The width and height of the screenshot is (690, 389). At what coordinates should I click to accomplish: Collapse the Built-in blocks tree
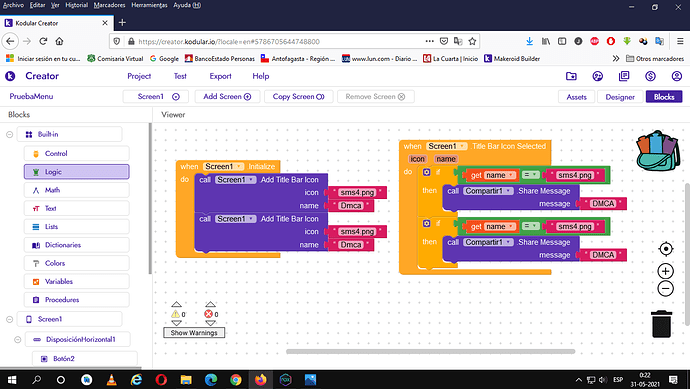point(9,134)
